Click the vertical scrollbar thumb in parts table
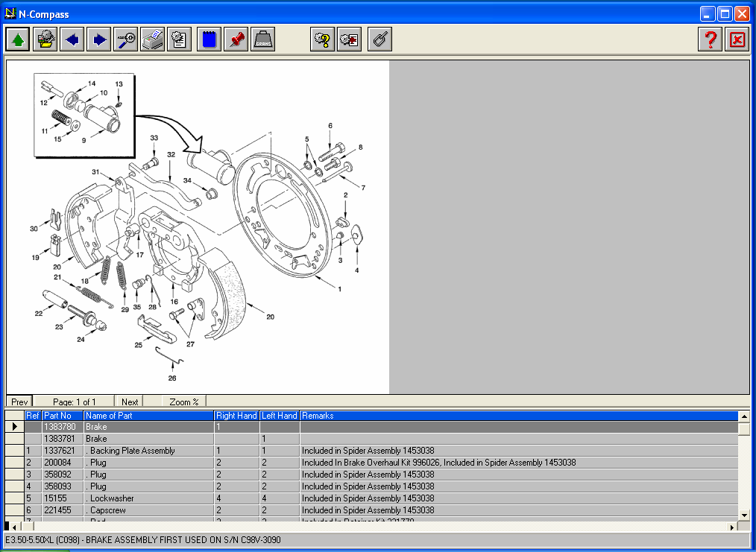756x552 pixels. pos(744,428)
